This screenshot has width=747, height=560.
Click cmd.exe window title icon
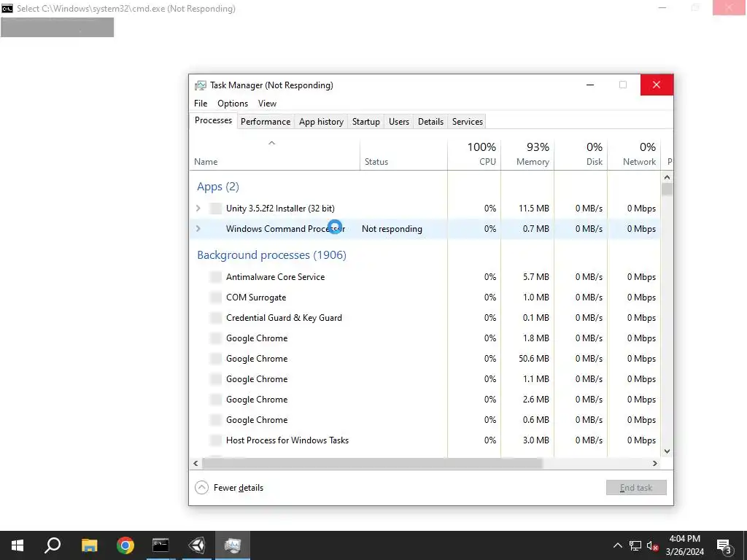click(7, 9)
